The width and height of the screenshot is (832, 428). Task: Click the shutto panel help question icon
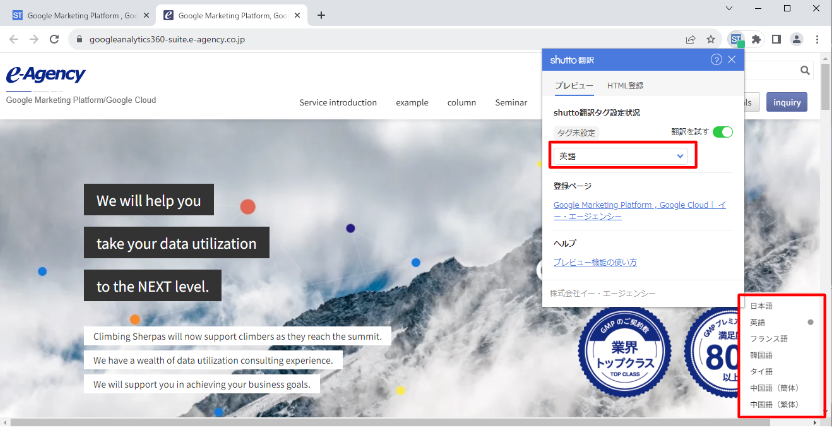(716, 60)
